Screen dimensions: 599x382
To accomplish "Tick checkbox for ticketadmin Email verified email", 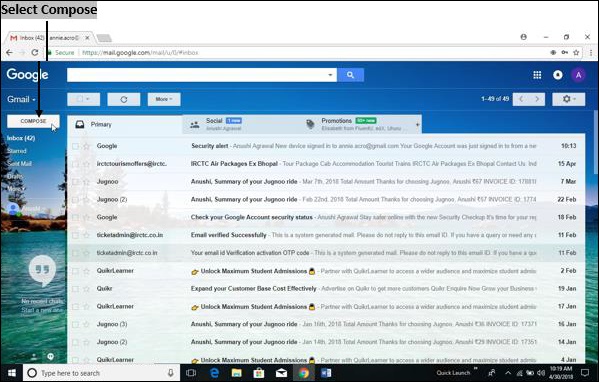I will 76,235.
